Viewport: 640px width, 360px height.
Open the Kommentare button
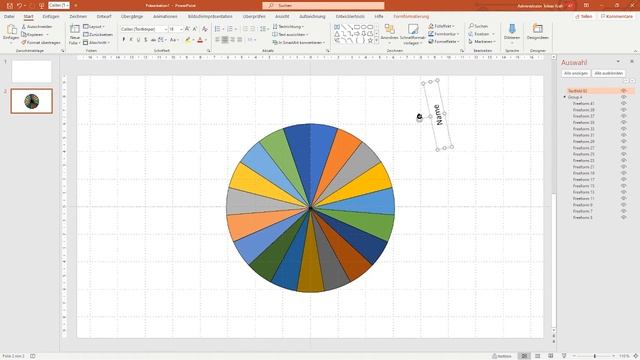pyautogui.click(x=616, y=17)
